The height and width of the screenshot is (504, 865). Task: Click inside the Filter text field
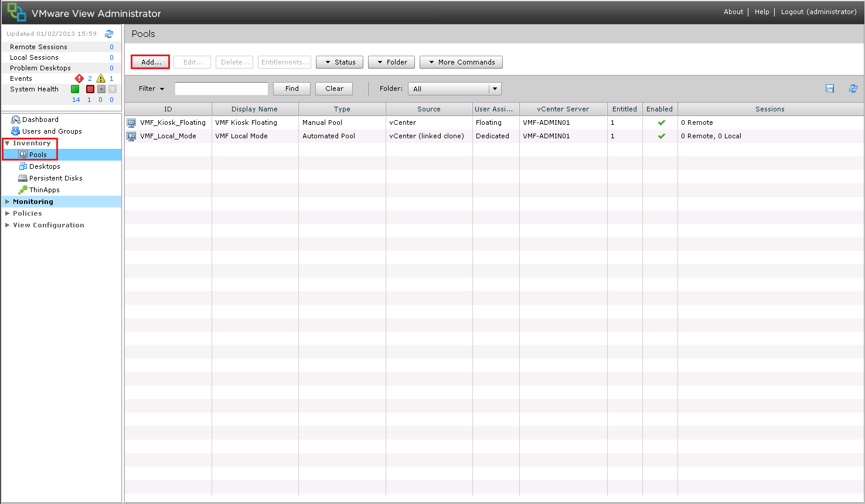[x=221, y=88]
